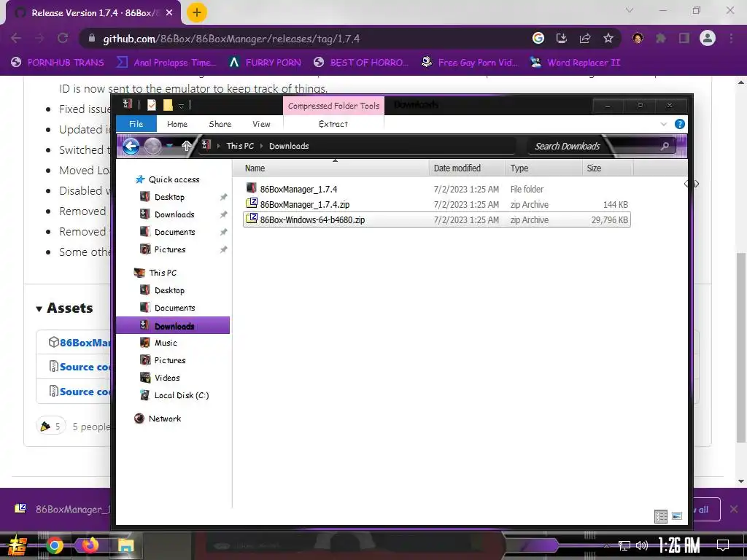Open Chrome three-dot menu
747x560 pixels.
point(731,38)
